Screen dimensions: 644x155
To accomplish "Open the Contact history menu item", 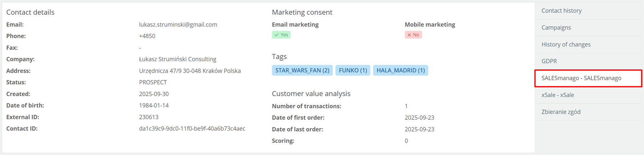I will [x=561, y=11].
